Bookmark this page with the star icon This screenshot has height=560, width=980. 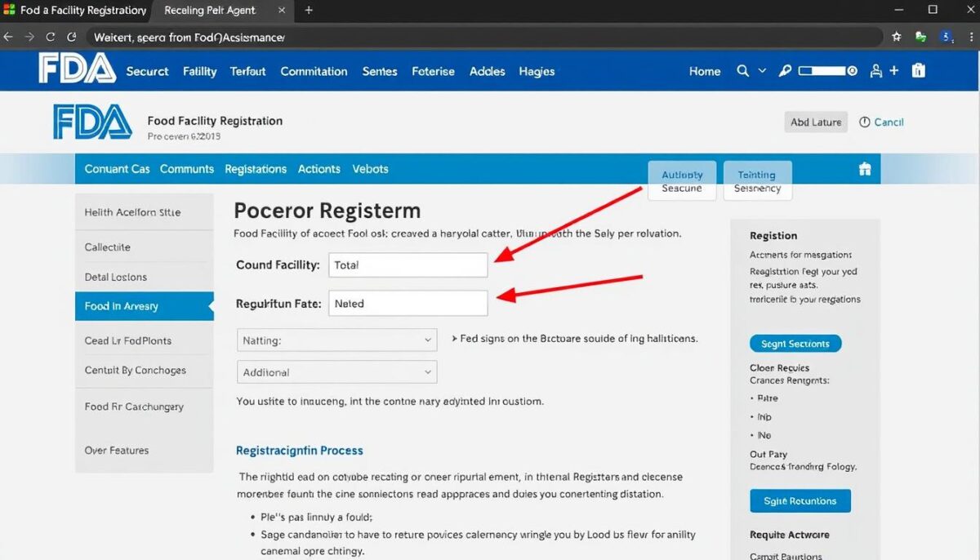897,37
